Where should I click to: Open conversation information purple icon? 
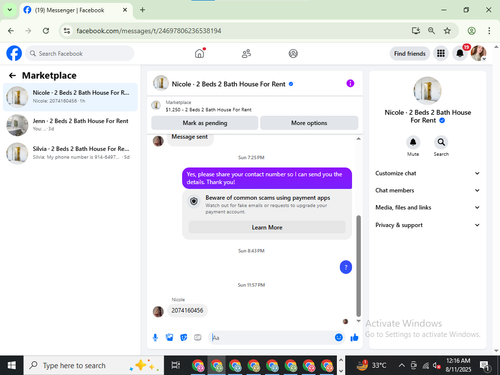pos(350,83)
